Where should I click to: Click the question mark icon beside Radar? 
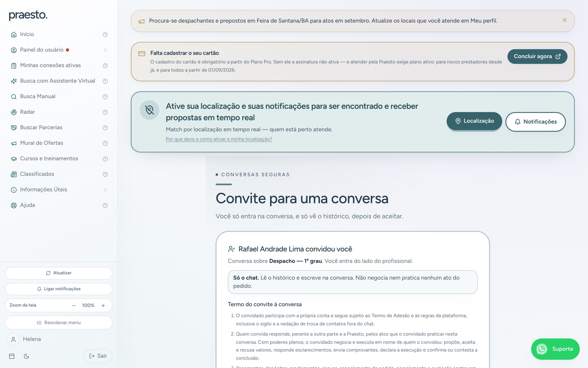[105, 112]
